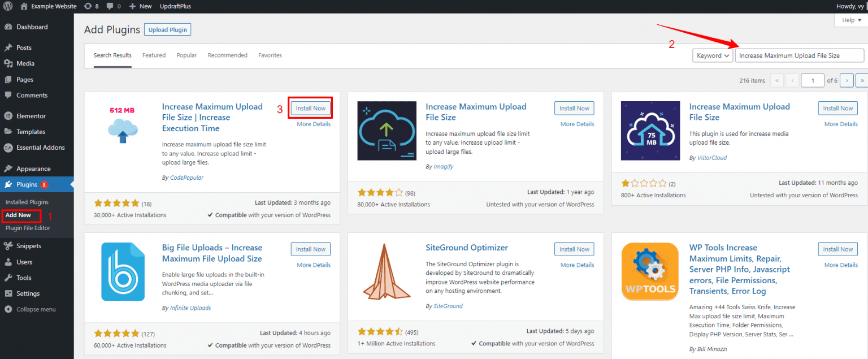Open More Details for Big File Uploads
The height and width of the screenshot is (359, 868).
pyautogui.click(x=314, y=265)
